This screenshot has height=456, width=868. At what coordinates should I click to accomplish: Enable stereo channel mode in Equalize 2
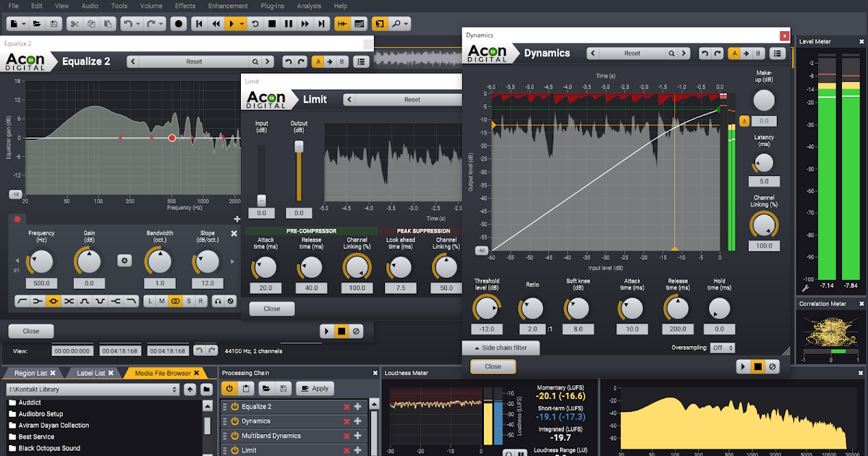(x=175, y=300)
